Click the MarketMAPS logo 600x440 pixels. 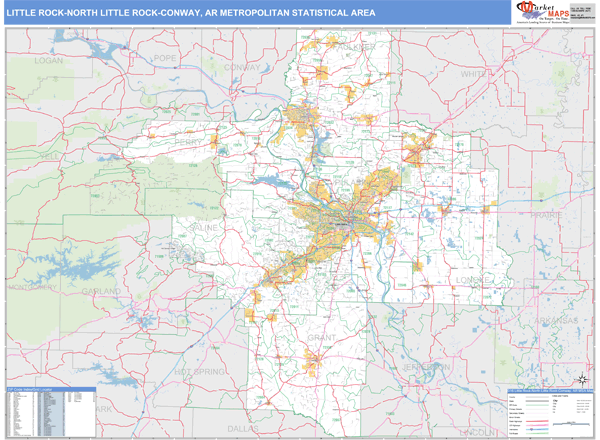tap(543, 11)
